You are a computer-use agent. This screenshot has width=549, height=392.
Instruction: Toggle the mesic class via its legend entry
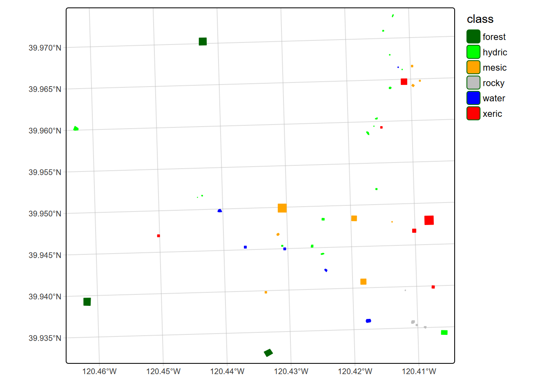click(x=473, y=67)
